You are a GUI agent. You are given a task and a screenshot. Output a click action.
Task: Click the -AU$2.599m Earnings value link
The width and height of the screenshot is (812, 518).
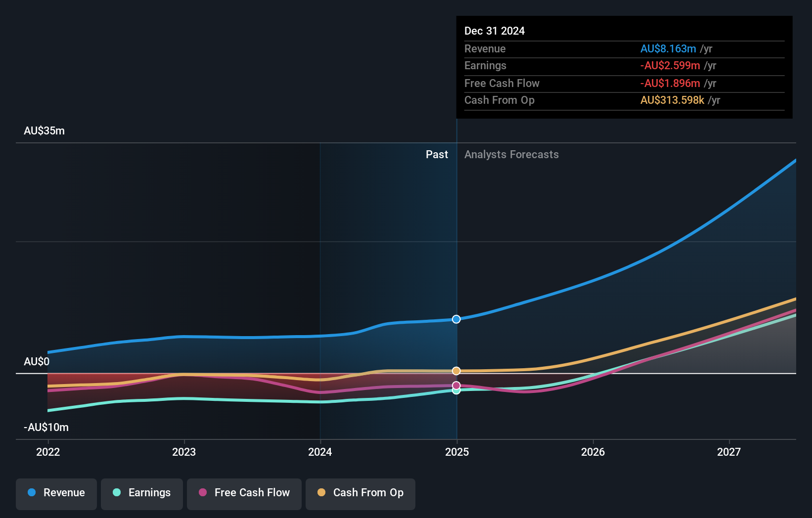click(x=671, y=65)
